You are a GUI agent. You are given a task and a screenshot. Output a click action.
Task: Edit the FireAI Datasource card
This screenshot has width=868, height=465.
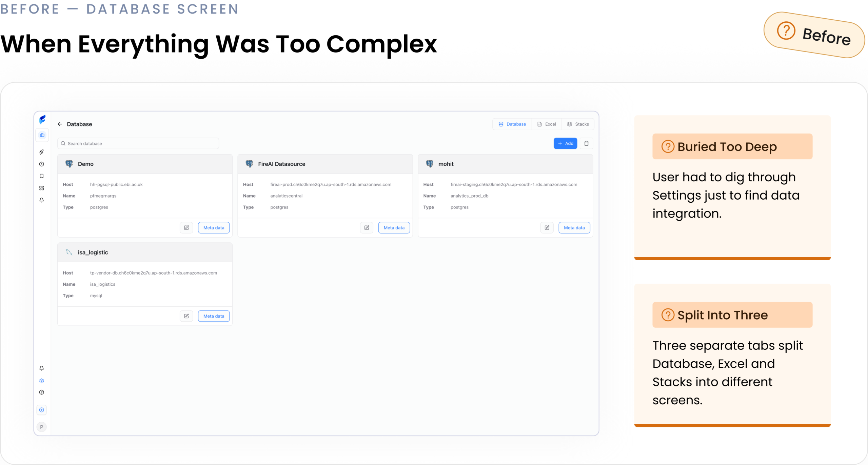tap(367, 228)
